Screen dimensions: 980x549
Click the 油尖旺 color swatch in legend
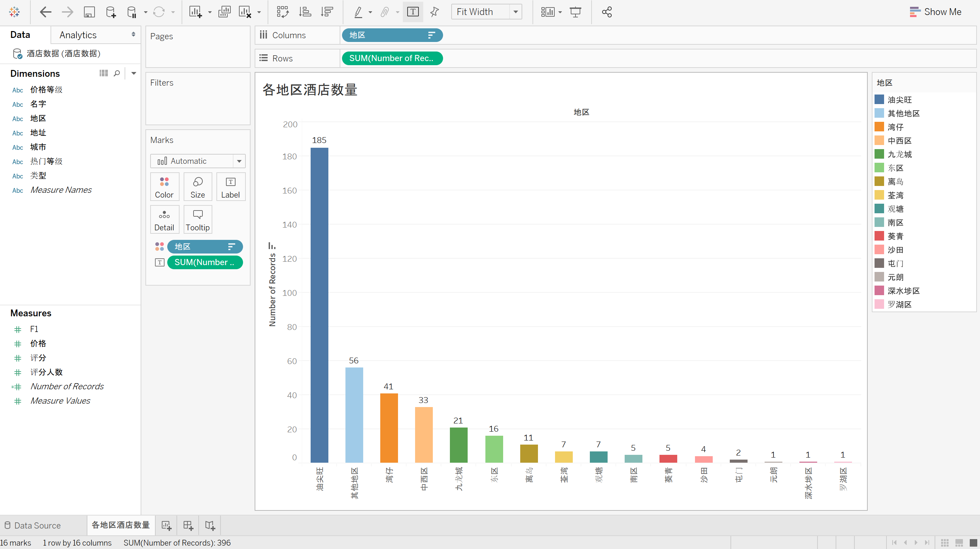pos(879,100)
